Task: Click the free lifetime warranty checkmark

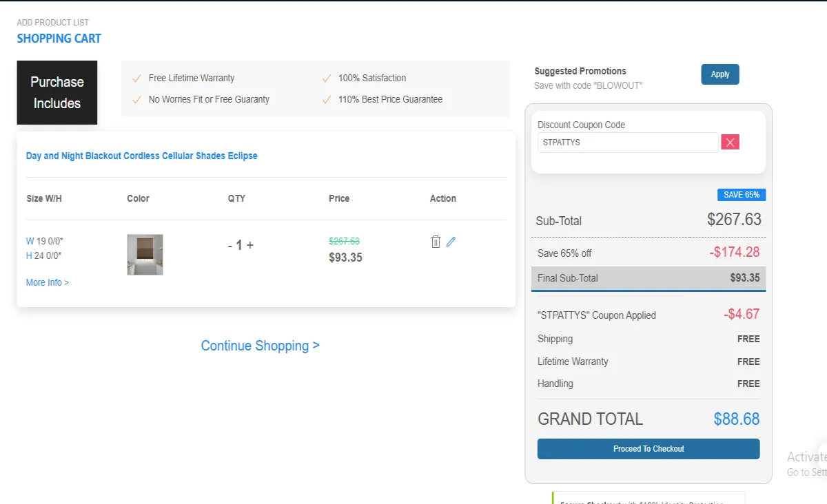Action: (136, 78)
